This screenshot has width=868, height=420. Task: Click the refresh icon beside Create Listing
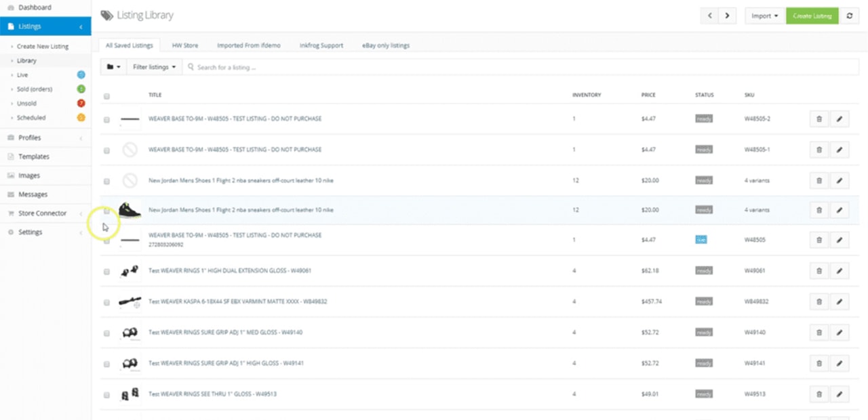point(850,16)
